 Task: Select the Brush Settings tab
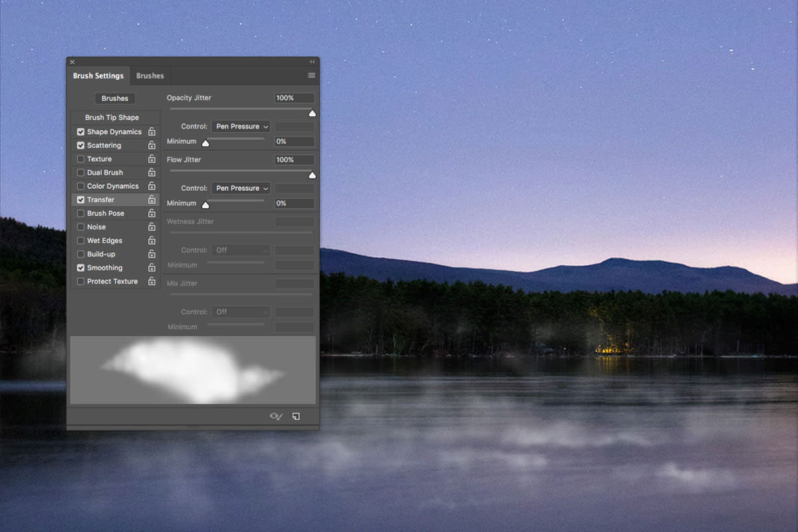(x=98, y=76)
